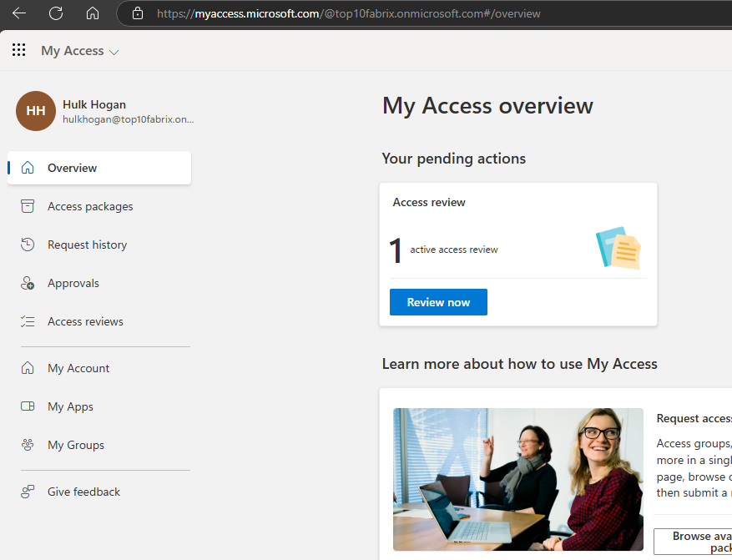The height and width of the screenshot is (560, 732).
Task: Click the Hulk Hogan user name
Action: 94,104
